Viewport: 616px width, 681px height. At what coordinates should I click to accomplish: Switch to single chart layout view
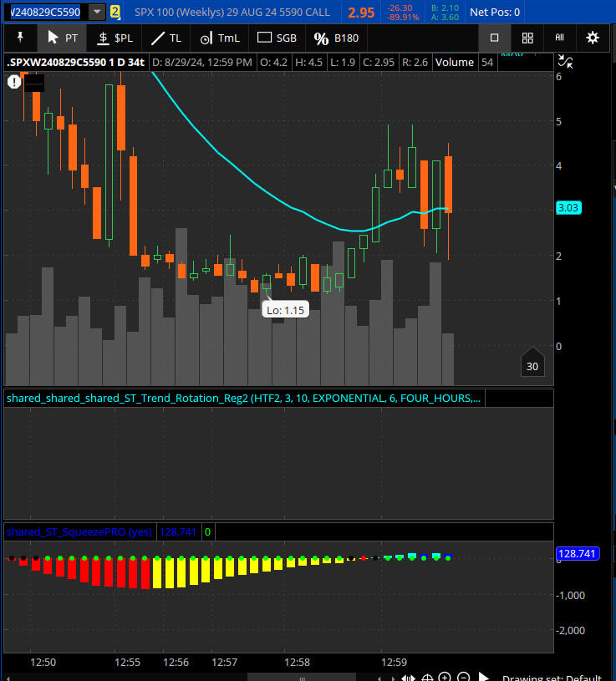click(x=494, y=38)
